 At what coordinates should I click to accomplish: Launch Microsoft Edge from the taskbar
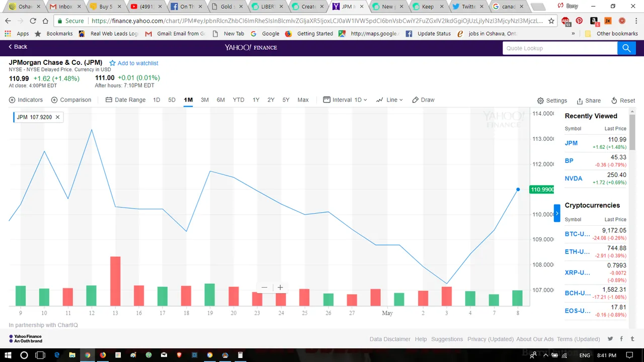(57, 355)
